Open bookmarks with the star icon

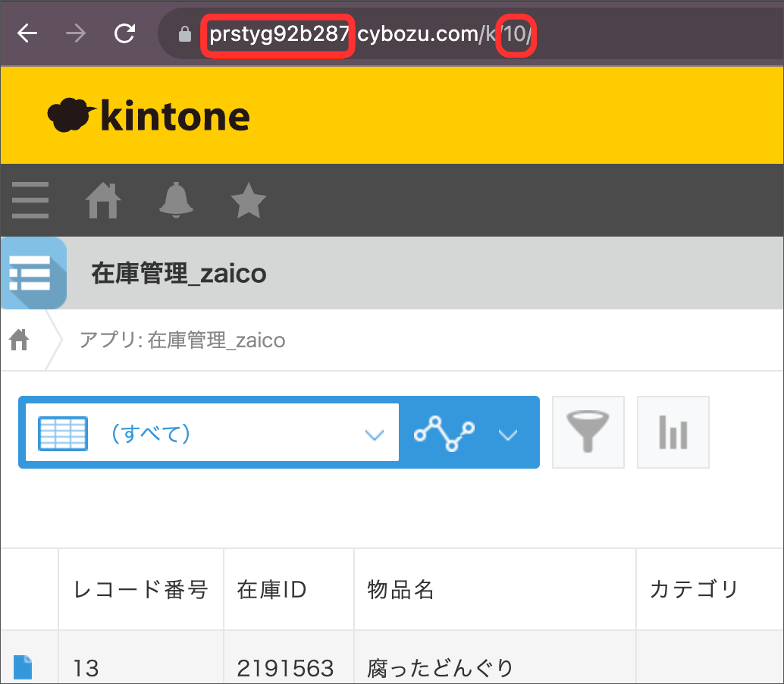click(x=249, y=200)
